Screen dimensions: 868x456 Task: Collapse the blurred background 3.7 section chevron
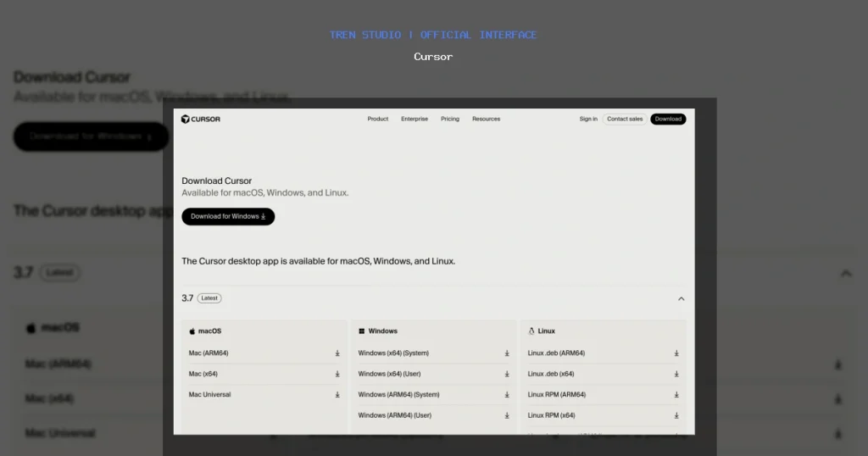(x=846, y=273)
